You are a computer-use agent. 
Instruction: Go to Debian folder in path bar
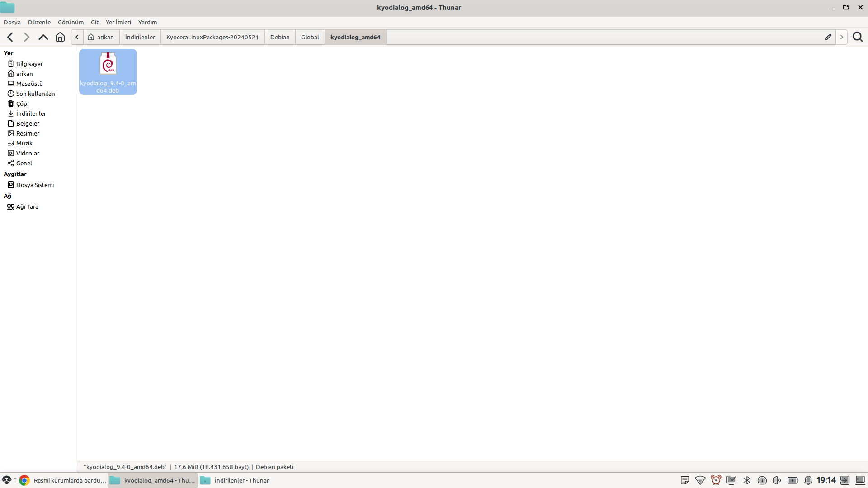coord(279,37)
